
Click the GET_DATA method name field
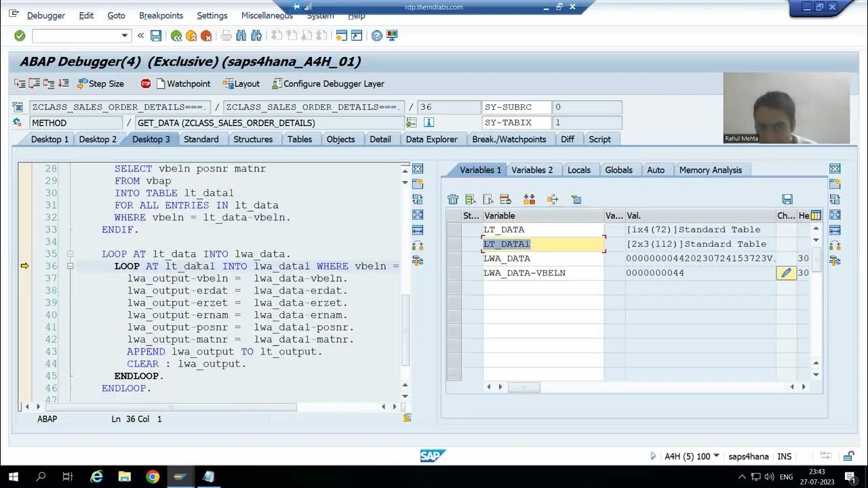coord(269,123)
